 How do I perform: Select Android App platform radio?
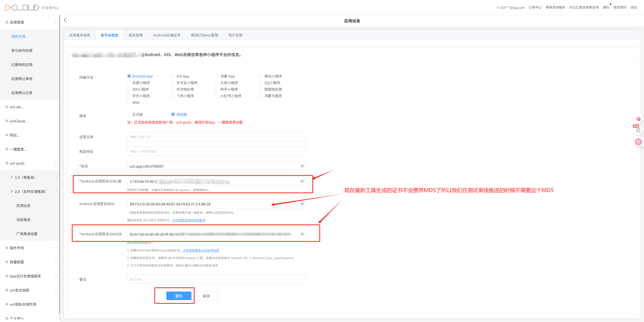[x=129, y=76]
